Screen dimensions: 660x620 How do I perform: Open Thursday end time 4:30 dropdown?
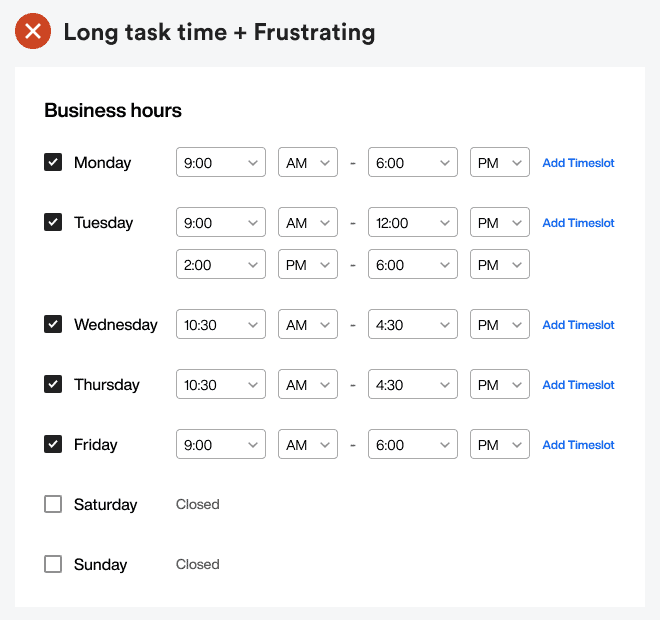tap(413, 385)
